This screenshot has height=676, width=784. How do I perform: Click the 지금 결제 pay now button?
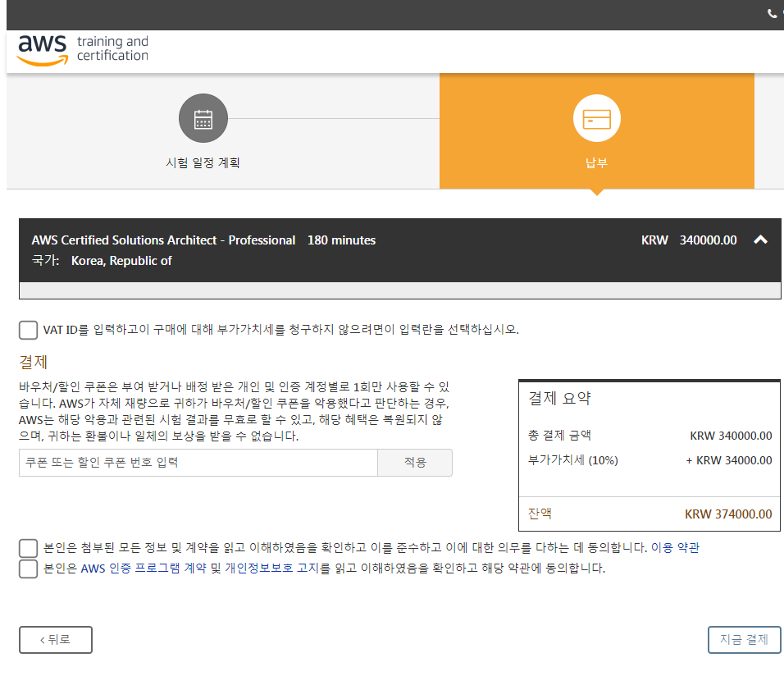[744, 639]
